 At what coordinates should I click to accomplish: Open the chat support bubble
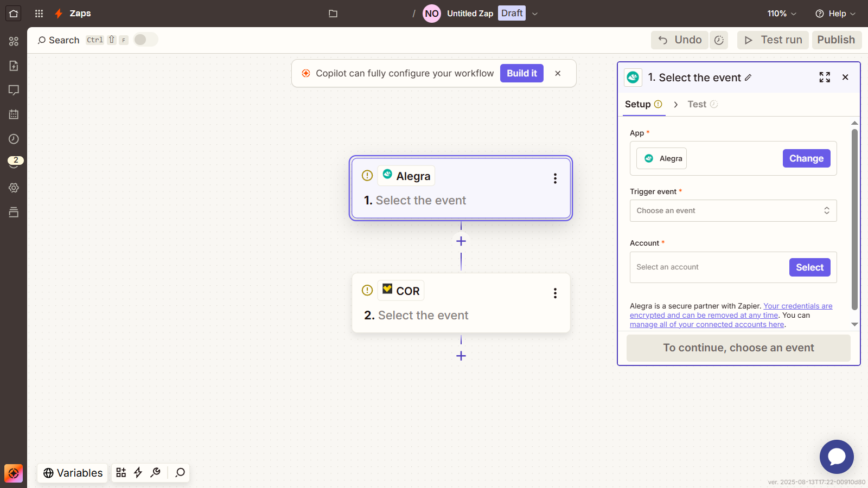[837, 457]
